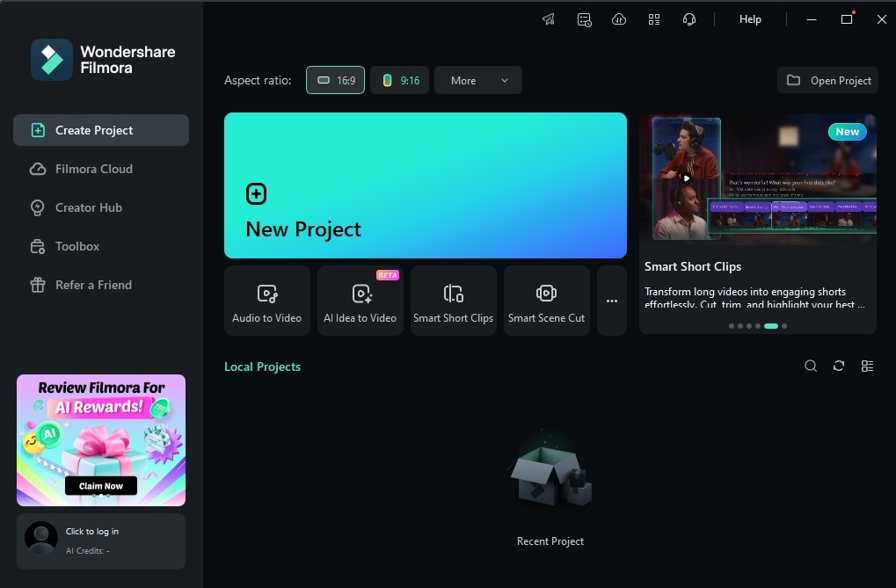896x588 pixels.
Task: Click Claim Now on rewards banner
Action: [x=101, y=486]
